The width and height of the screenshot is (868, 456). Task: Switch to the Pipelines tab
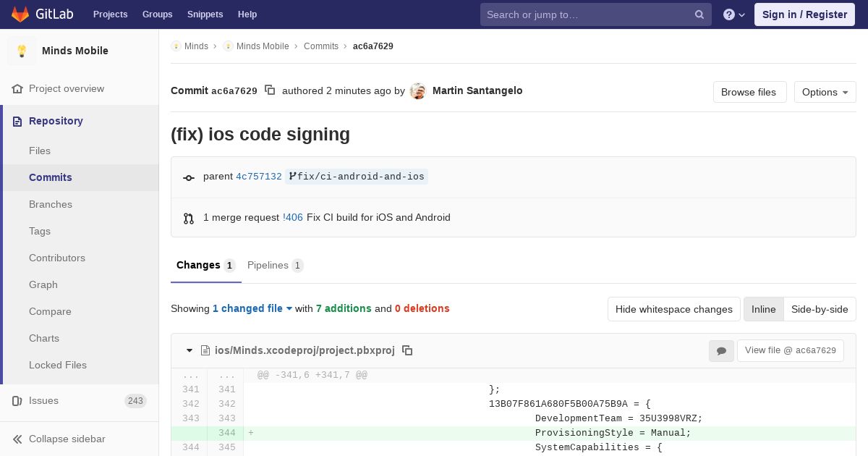[x=275, y=266]
